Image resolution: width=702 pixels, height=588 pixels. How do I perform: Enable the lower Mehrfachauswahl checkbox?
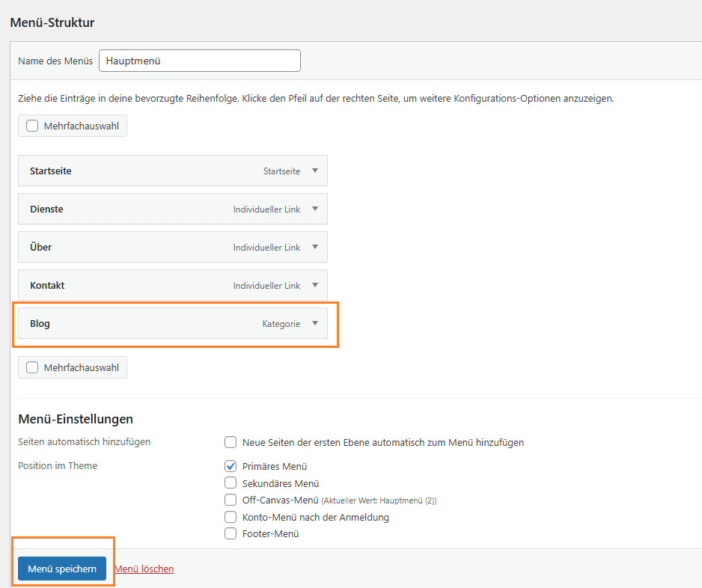pyautogui.click(x=32, y=367)
